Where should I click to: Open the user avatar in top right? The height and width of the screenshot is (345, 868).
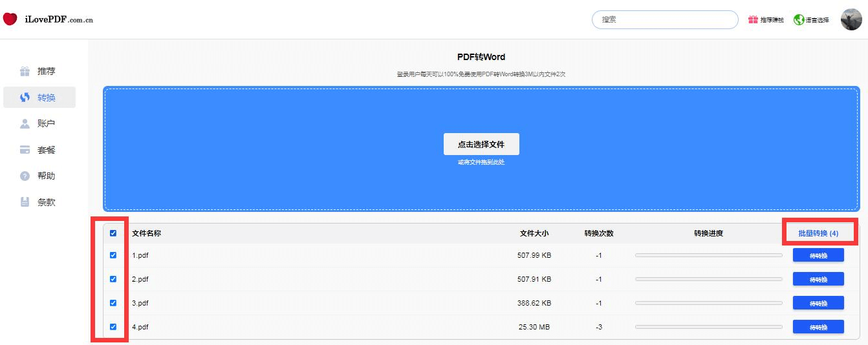click(x=851, y=19)
